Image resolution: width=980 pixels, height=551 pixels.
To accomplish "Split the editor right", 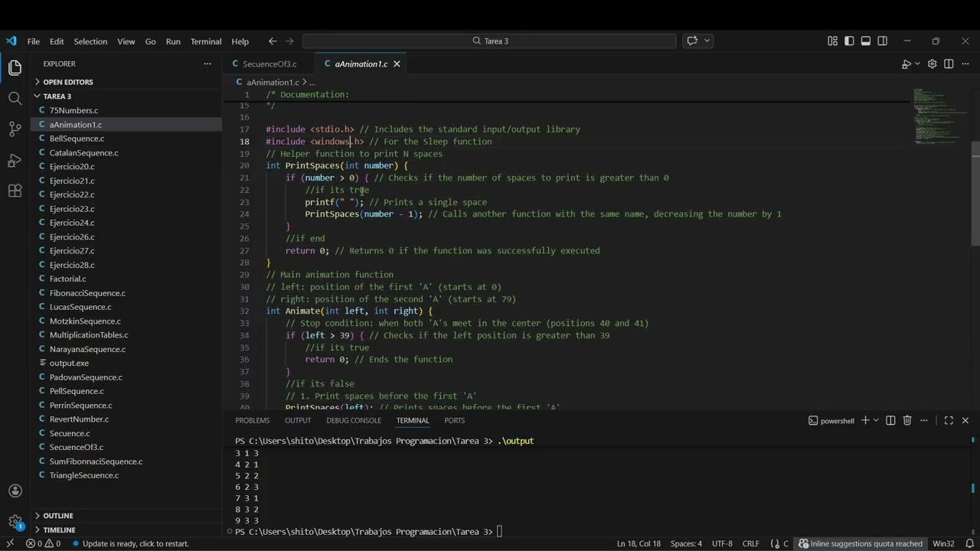I will 949,64.
